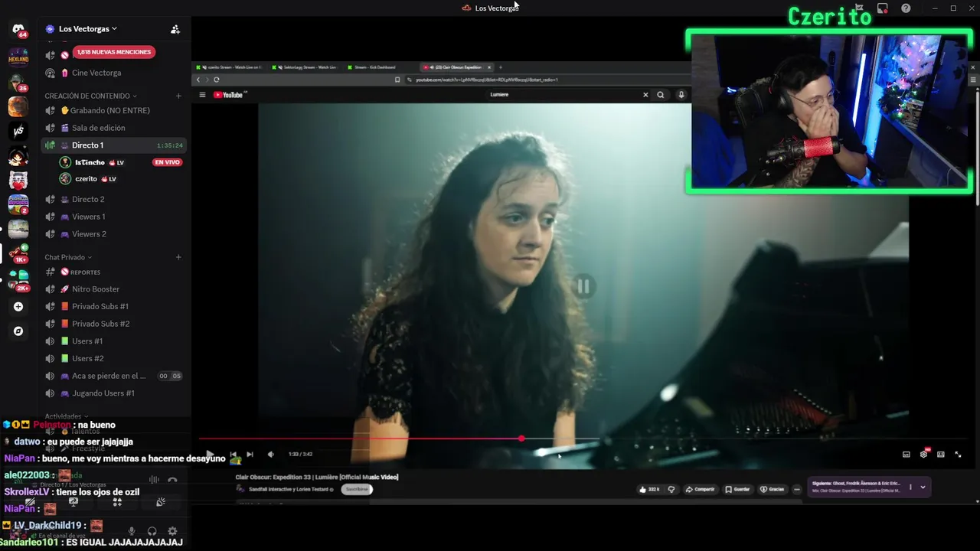Collapse the Actividades category

click(67, 417)
